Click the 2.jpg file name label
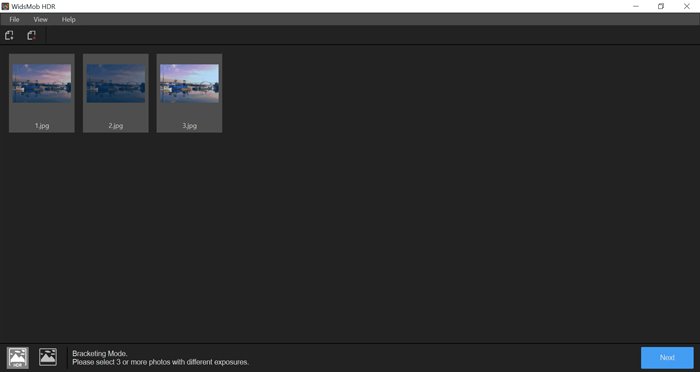This screenshot has width=700, height=372. tap(116, 126)
